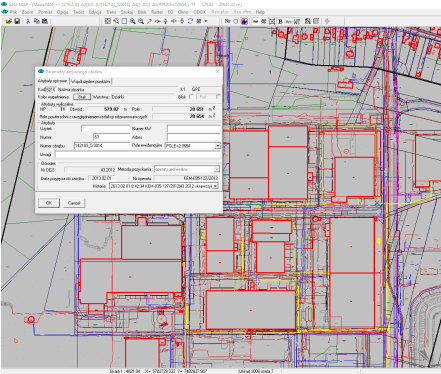Click the framed X selection toolbar icon
The image size is (441, 374).
272,21
